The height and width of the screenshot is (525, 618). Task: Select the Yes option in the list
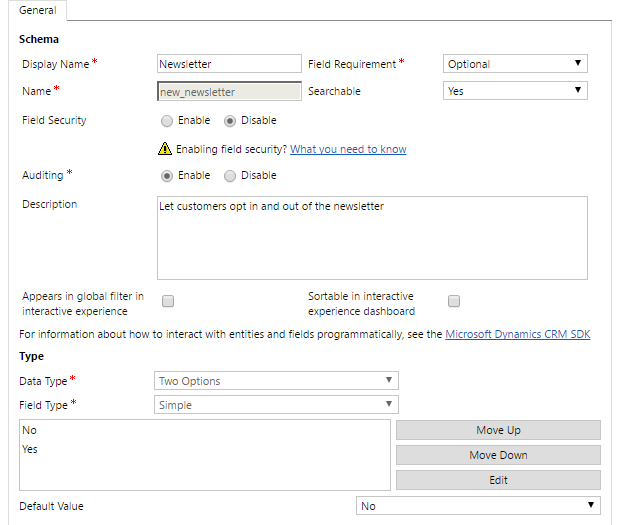coord(30,450)
